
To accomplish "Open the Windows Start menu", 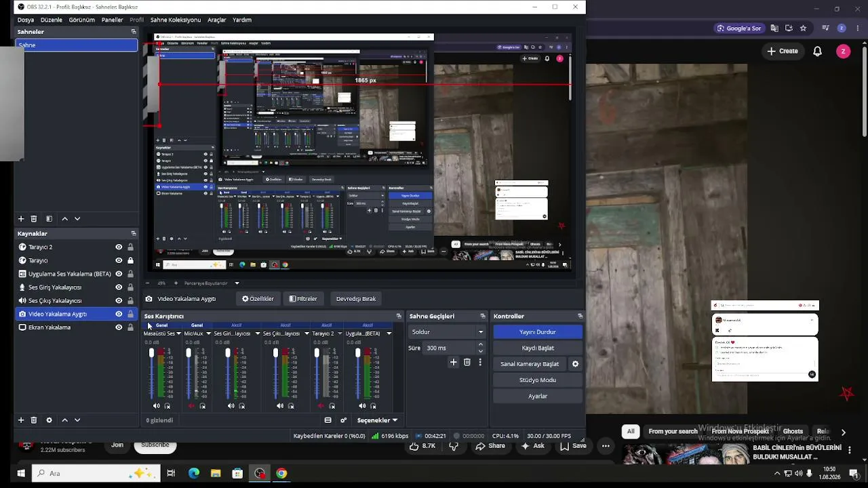I will point(21,473).
